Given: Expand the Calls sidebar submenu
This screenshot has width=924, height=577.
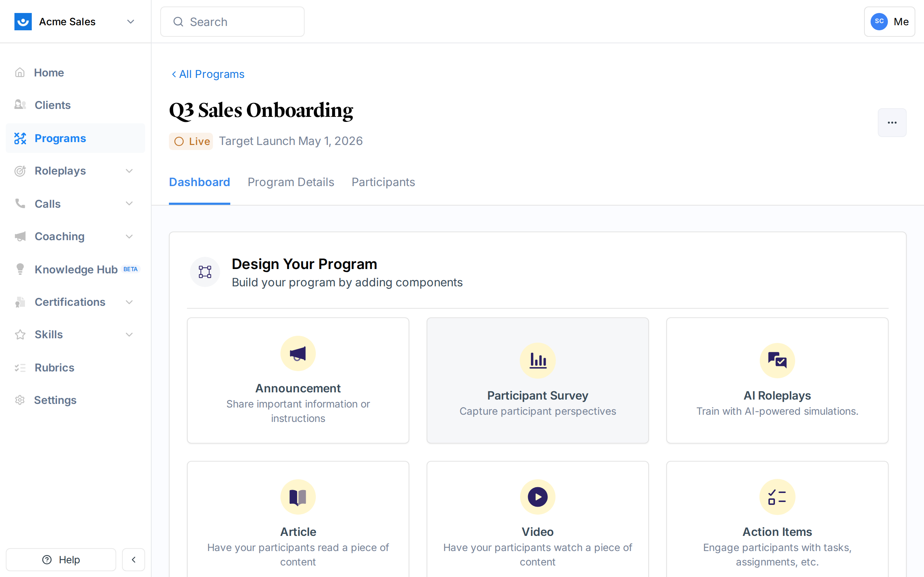Looking at the screenshot, I should pyautogui.click(x=130, y=204).
